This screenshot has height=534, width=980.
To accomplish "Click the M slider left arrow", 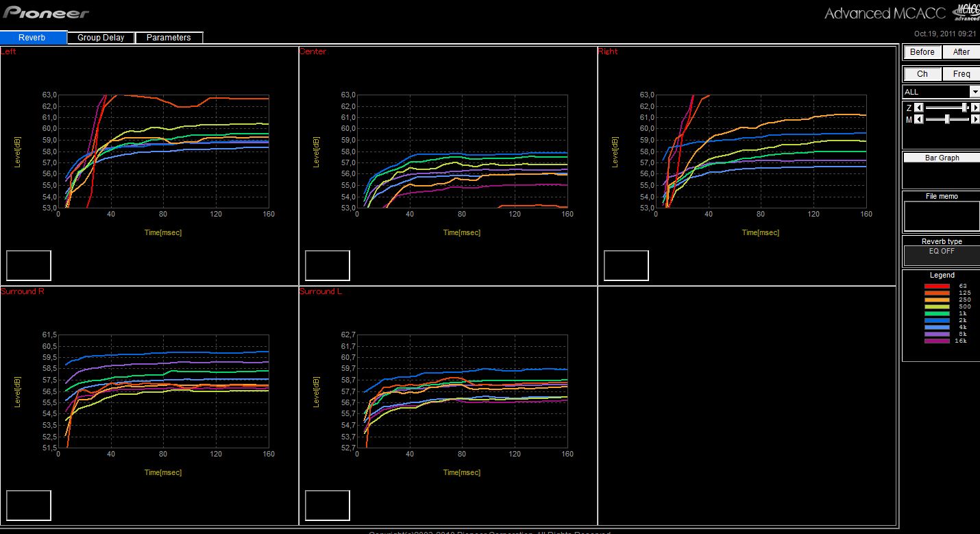I will click(x=920, y=119).
